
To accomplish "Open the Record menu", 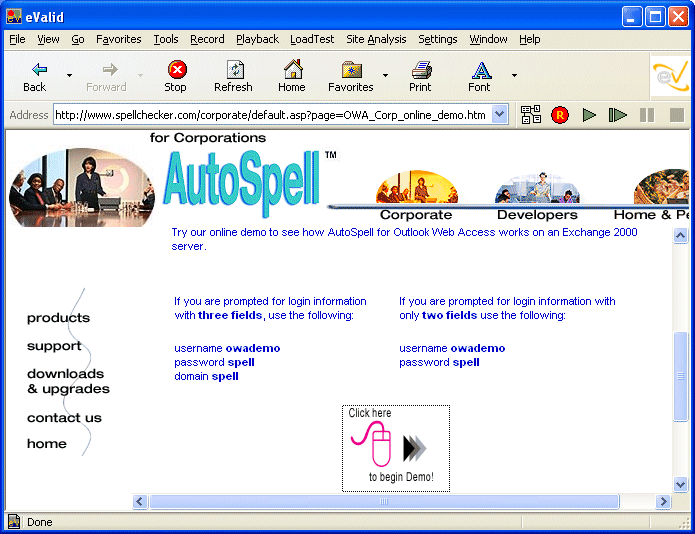I will point(207,39).
